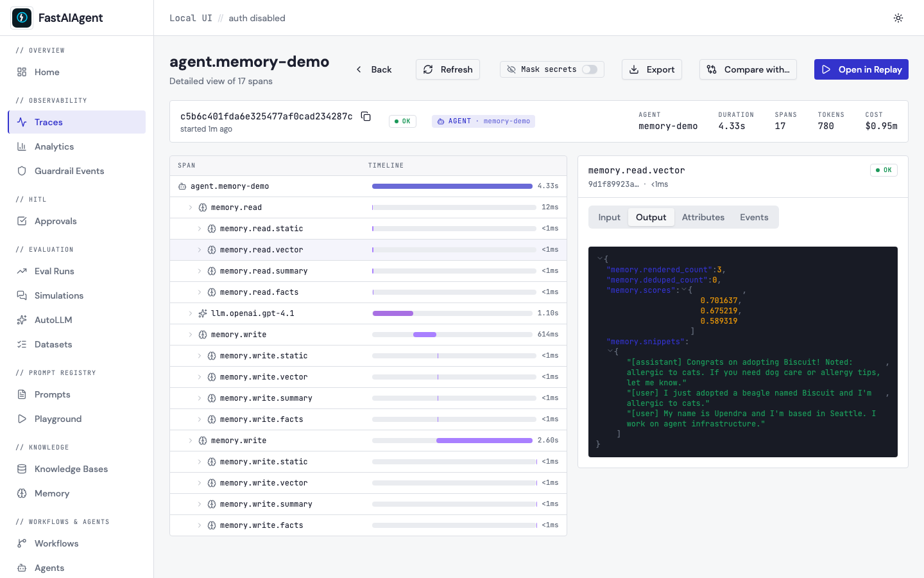
Task: Show the Events tab
Action: pyautogui.click(x=754, y=217)
